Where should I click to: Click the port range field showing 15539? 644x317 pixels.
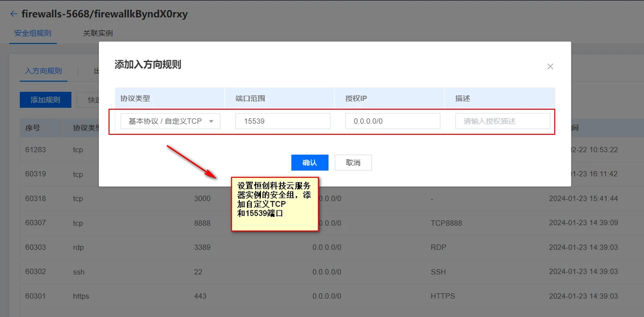click(x=283, y=121)
